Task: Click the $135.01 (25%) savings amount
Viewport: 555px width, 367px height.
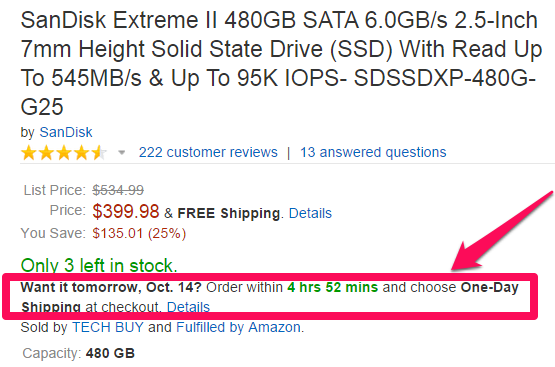Action: [139, 234]
